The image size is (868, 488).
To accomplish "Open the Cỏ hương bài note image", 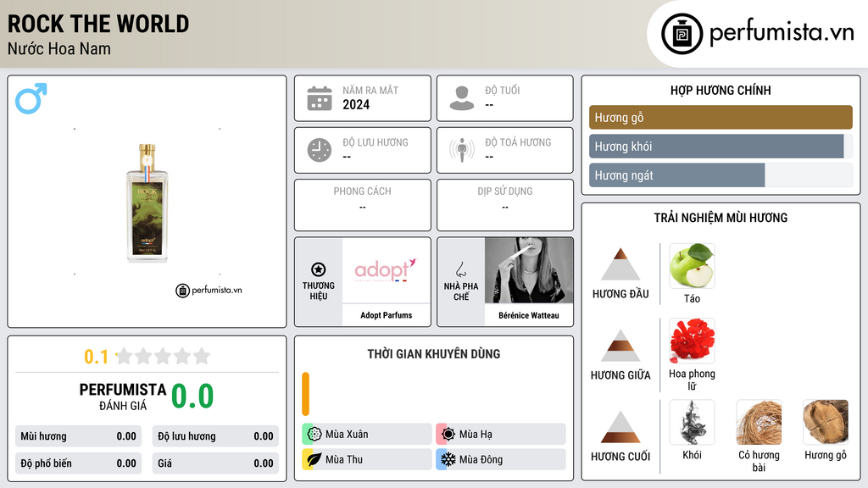I will pos(759,422).
